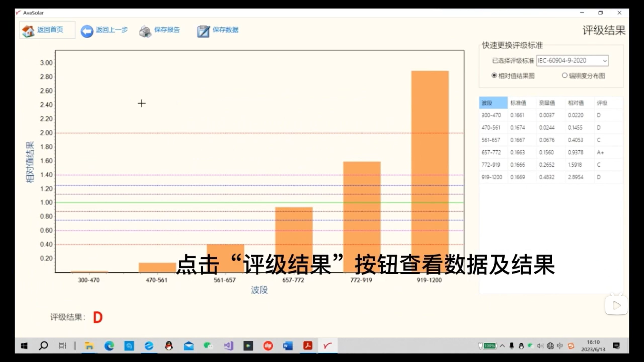Start Visual Studio Code from the taskbar
This screenshot has width=644, height=362.
coord(228,346)
